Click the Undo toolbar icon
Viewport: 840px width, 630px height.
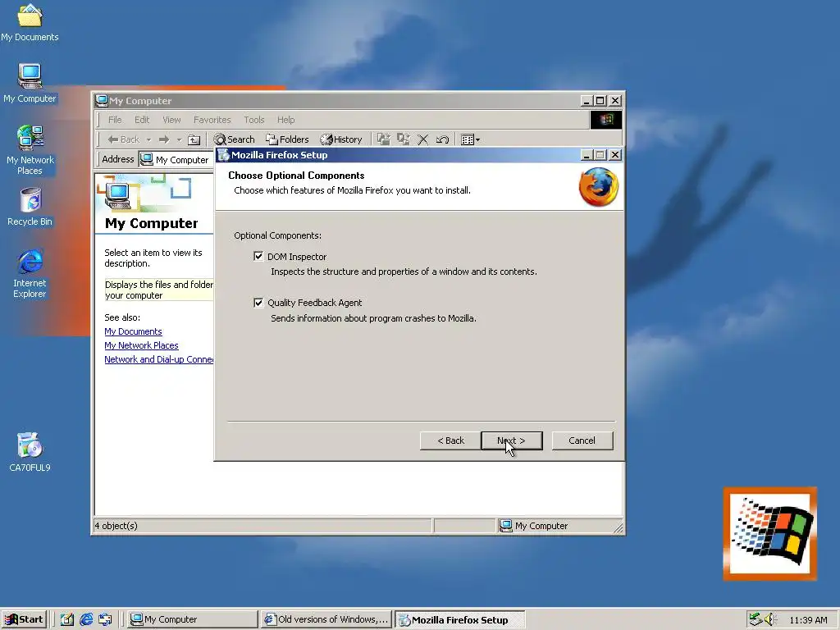coord(442,139)
